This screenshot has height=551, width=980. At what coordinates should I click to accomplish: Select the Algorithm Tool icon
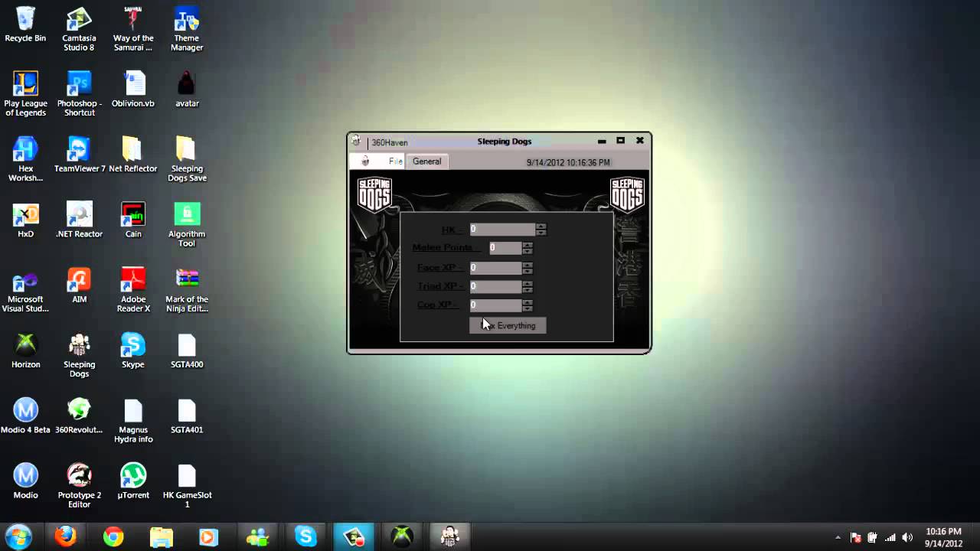click(x=187, y=225)
